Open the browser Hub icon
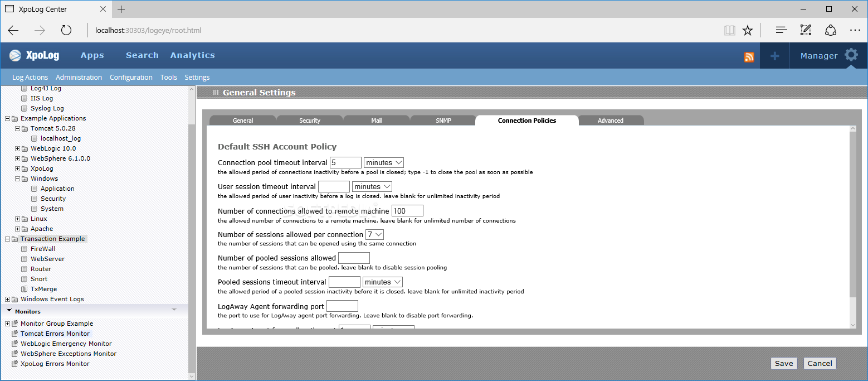868x381 pixels. pos(782,30)
